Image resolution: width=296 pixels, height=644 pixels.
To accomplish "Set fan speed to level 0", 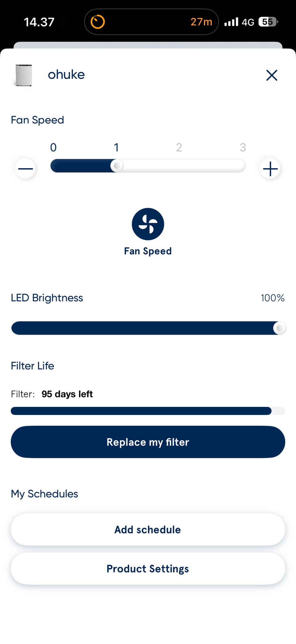I will tap(53, 166).
